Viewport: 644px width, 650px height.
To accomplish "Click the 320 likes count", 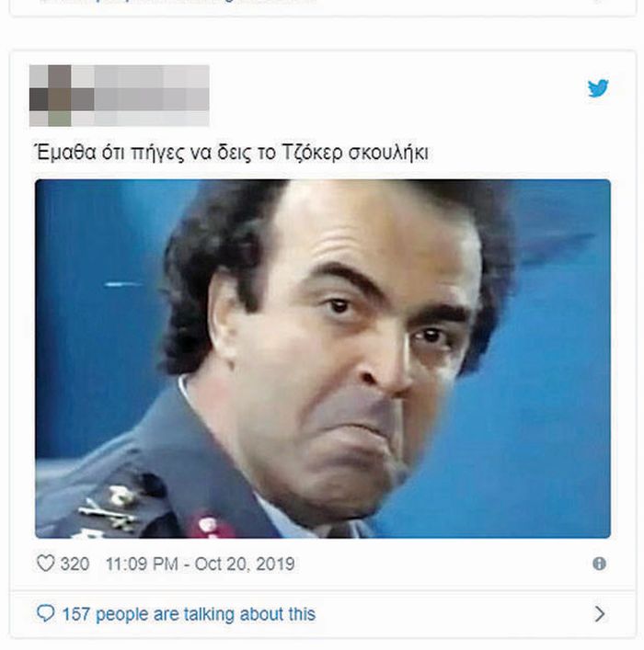I will coord(75,564).
